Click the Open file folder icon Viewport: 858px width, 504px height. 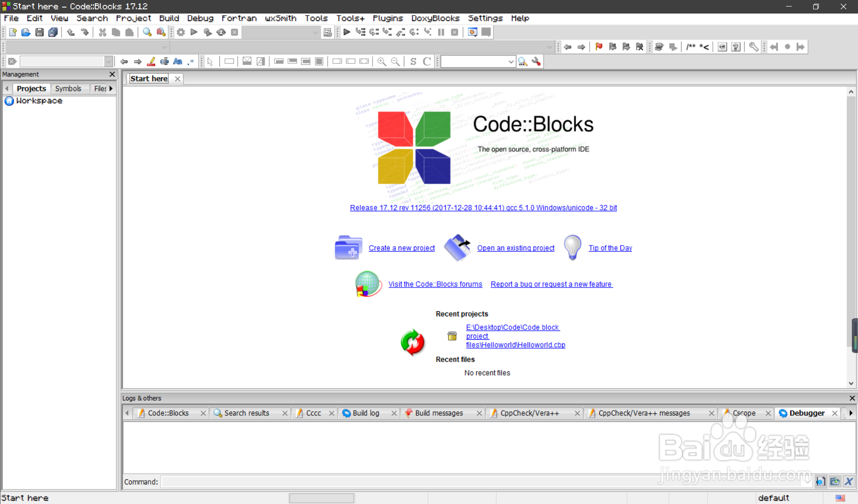point(26,32)
